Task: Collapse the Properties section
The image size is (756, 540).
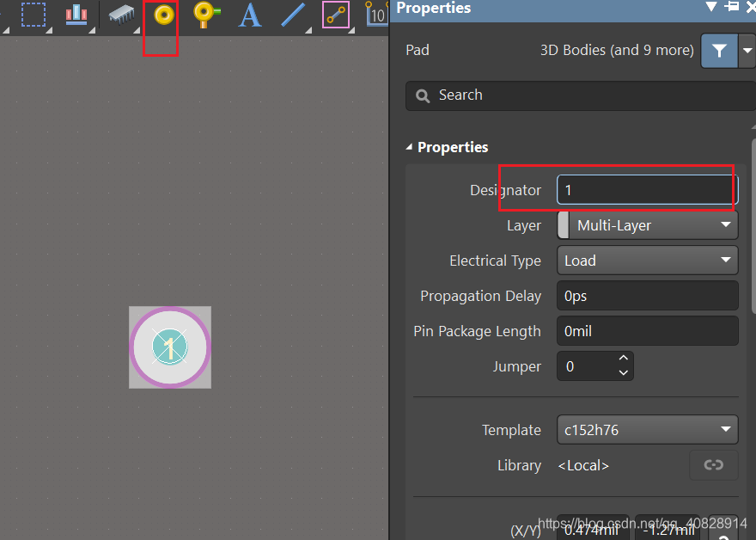Action: point(409,147)
